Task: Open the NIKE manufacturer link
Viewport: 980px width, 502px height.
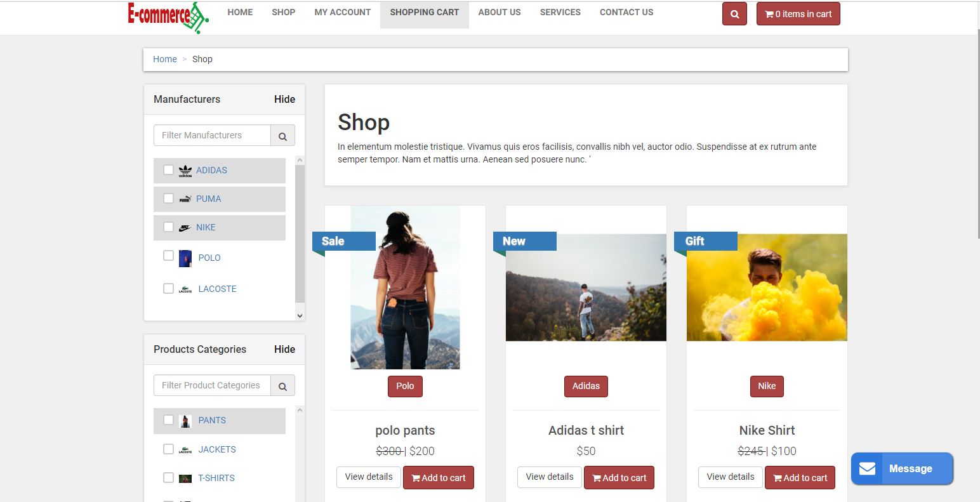Action: pyautogui.click(x=206, y=227)
